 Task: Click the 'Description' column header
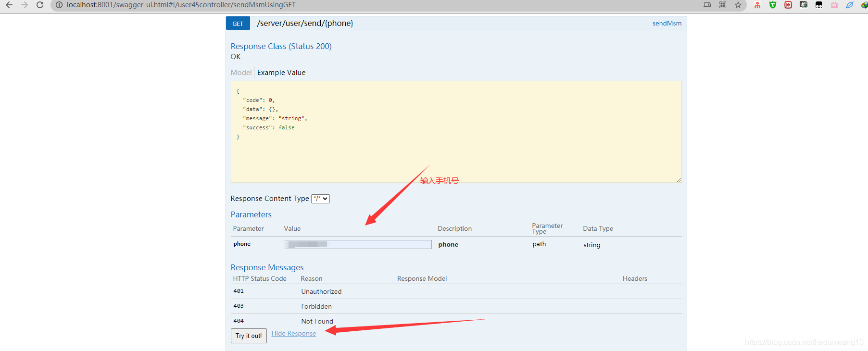pyautogui.click(x=454, y=228)
